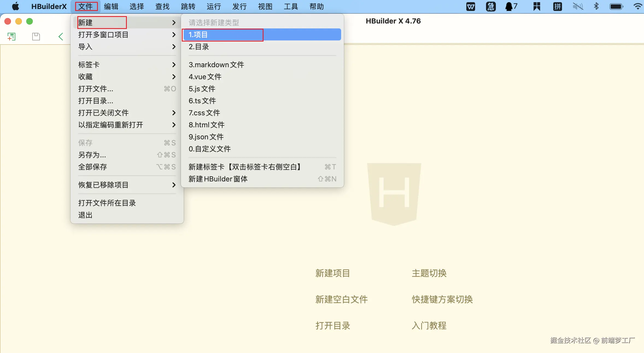Open the HBuilderX application menu

click(x=49, y=6)
